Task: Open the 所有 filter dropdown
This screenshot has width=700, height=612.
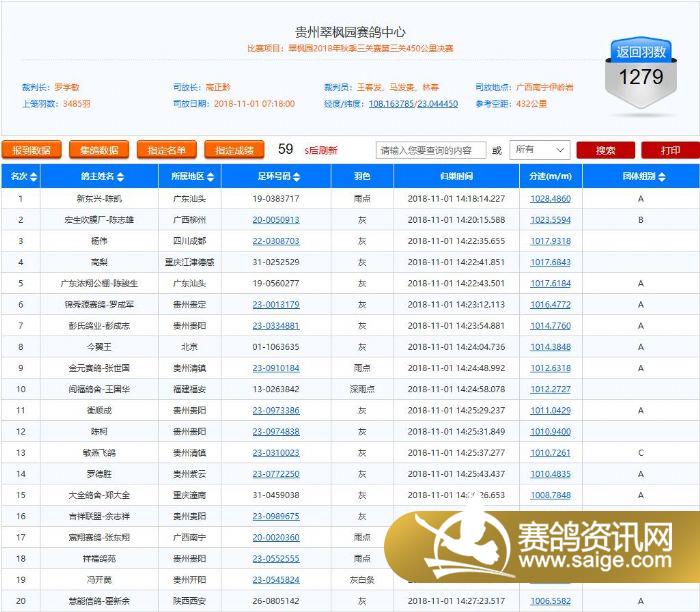Action: click(540, 150)
